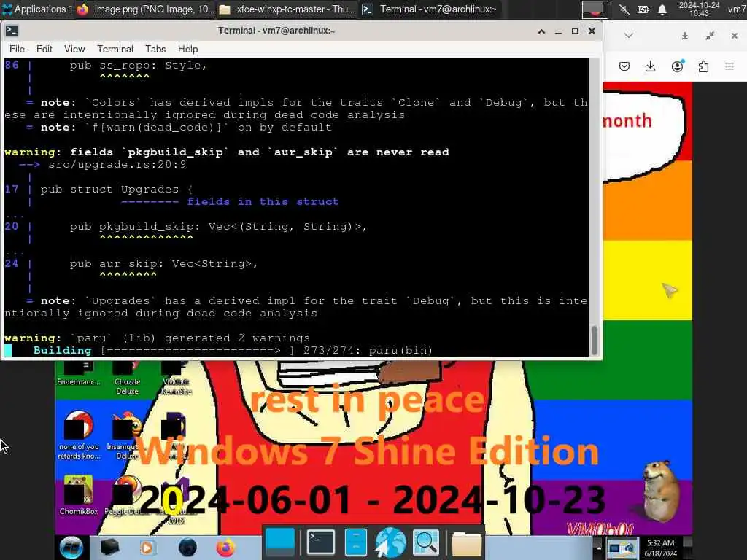
Task: Open the terminal Tabs menu
Action: coord(155,49)
